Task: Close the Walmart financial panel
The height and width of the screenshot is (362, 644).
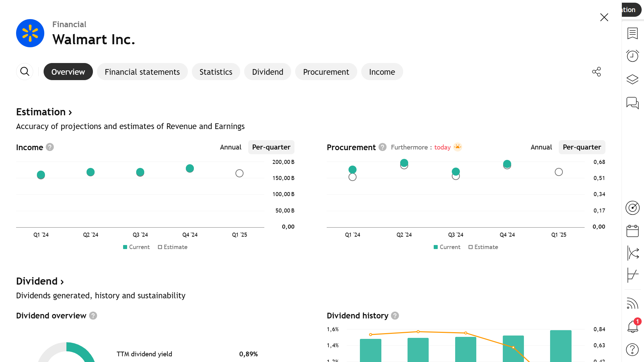Action: 604,17
